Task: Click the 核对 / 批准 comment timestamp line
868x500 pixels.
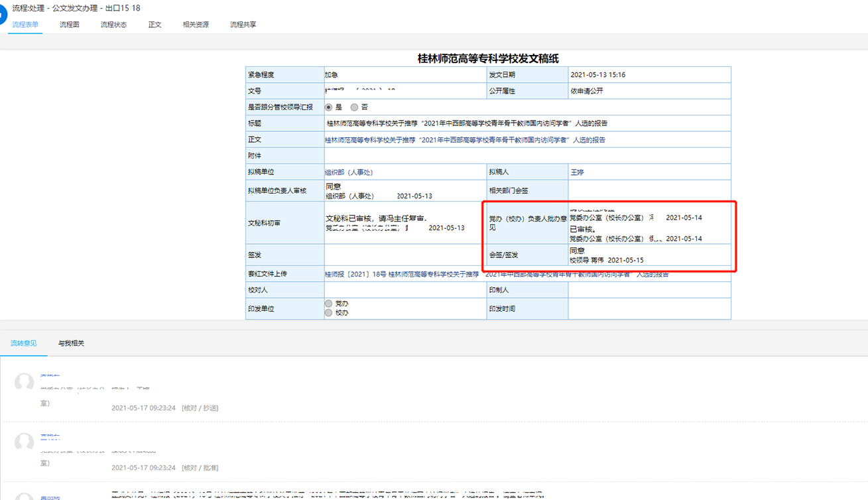Action: [164, 468]
